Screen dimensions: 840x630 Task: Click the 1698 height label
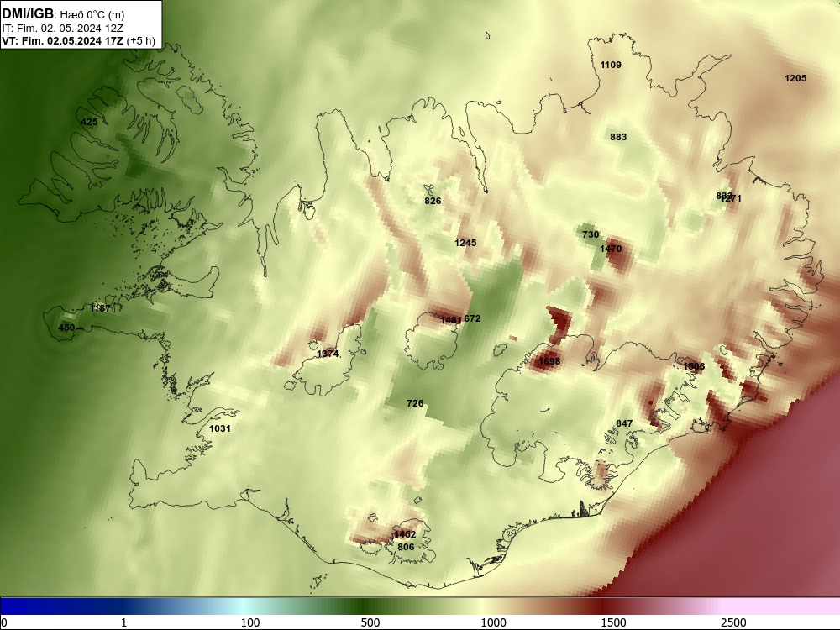tap(549, 361)
